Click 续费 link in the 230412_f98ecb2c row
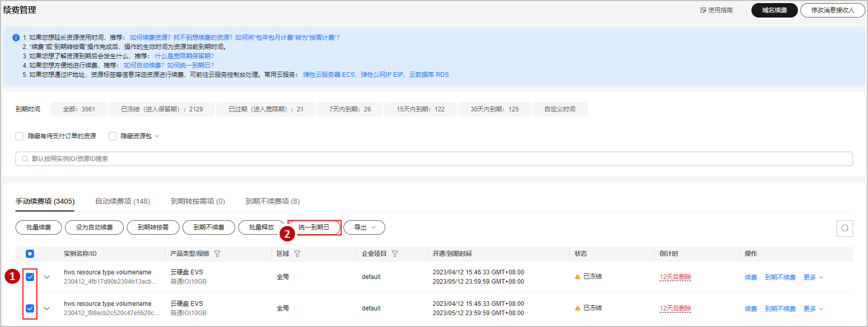Viewport: 868px width, 327px height. point(751,309)
